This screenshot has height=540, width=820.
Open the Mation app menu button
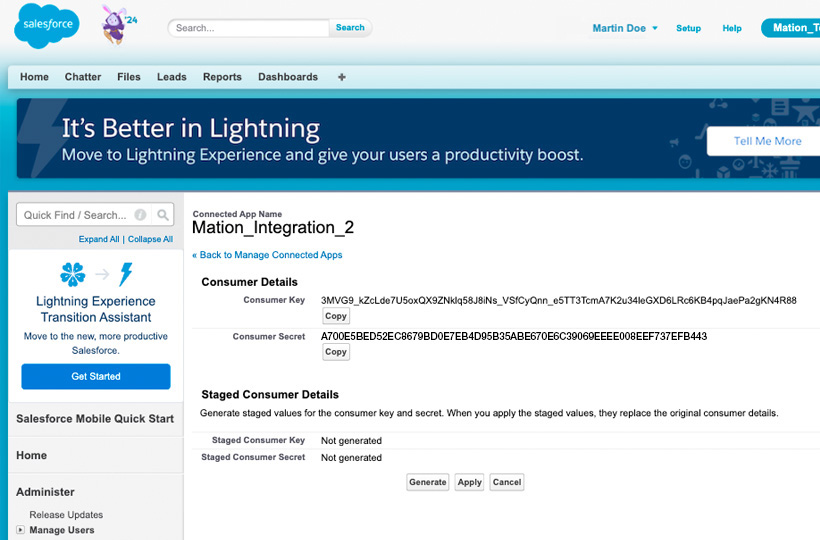(791, 28)
